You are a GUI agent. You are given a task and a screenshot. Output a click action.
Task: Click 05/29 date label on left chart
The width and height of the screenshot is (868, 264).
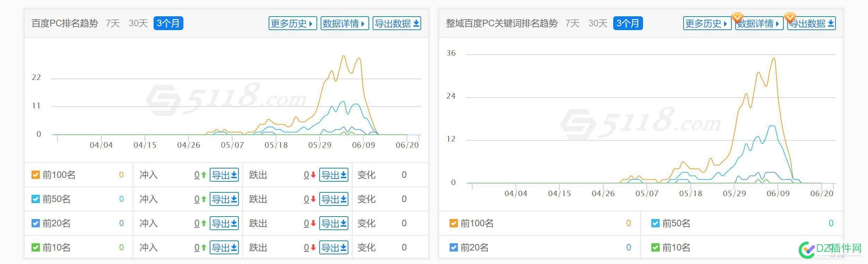(320, 145)
